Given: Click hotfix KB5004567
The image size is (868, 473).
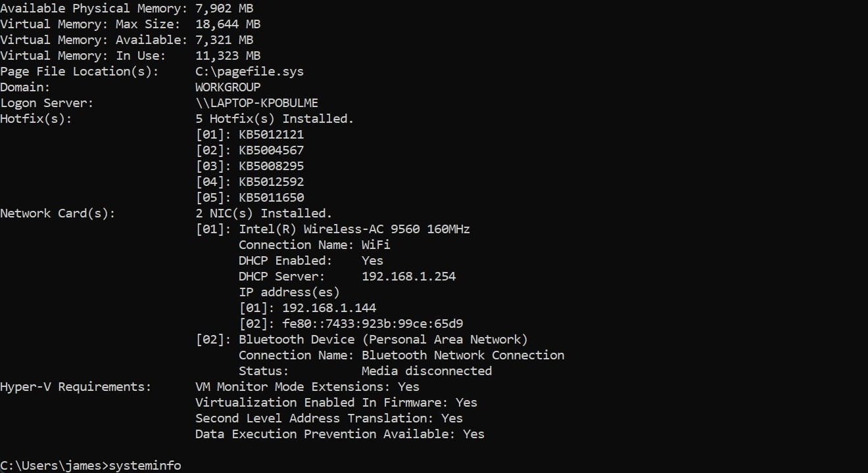Looking at the screenshot, I should (x=271, y=150).
